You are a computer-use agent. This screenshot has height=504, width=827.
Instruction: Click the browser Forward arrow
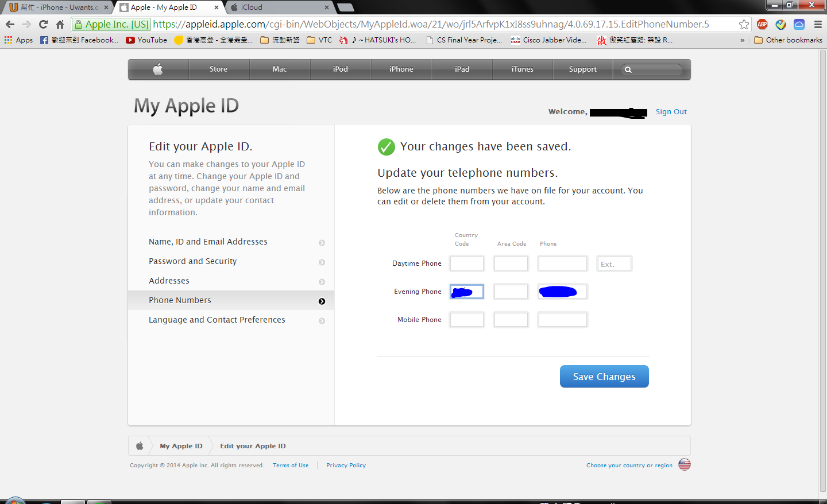(x=26, y=24)
